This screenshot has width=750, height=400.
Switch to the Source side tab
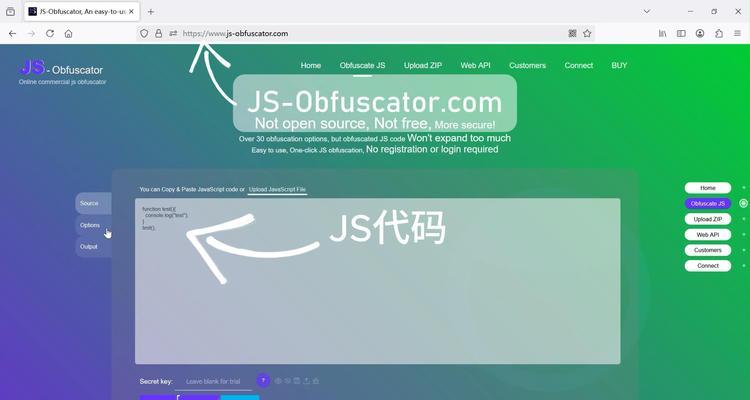[93, 203]
